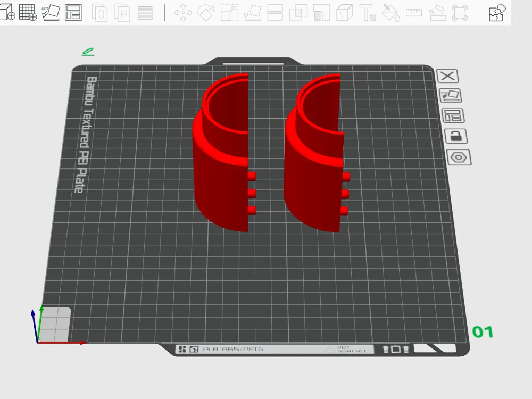Select the Split to parts tool
Image resolution: width=532 pixels, height=399 pixels.
click(122, 13)
